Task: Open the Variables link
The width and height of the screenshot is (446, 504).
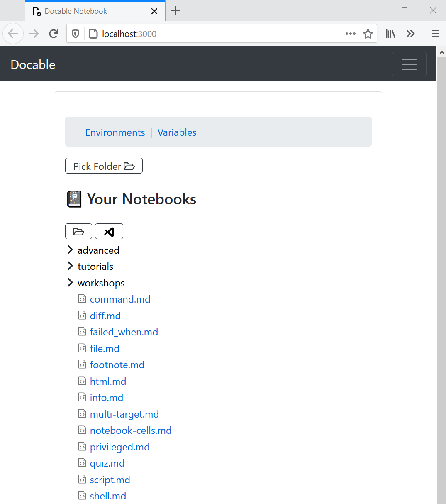Action: pos(177,132)
